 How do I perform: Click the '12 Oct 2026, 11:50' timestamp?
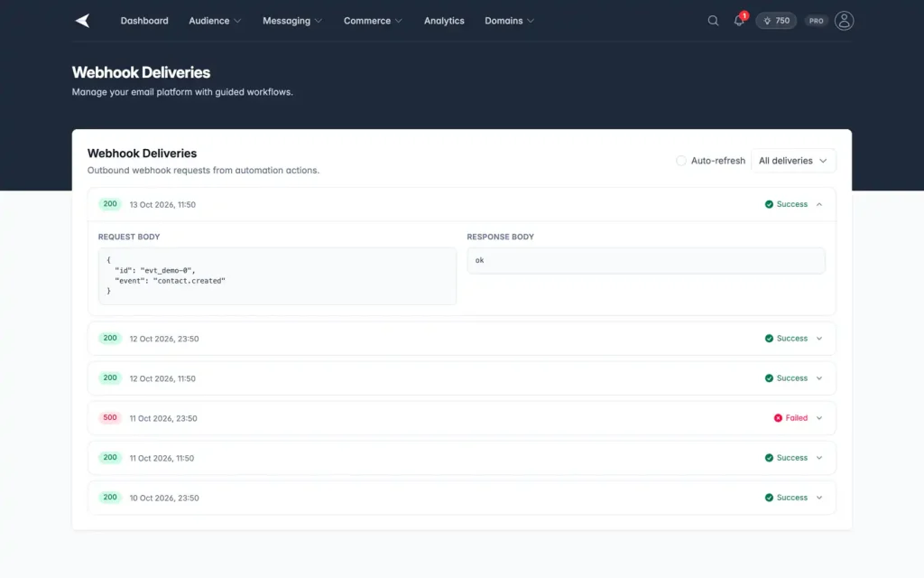(x=162, y=378)
